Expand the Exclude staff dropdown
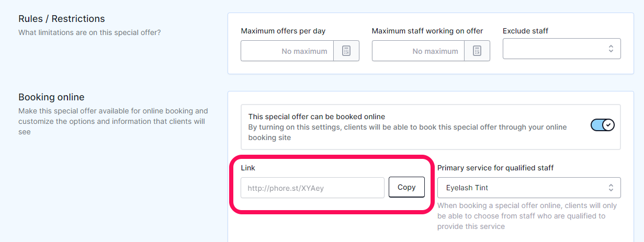The image size is (644, 242). (x=562, y=49)
